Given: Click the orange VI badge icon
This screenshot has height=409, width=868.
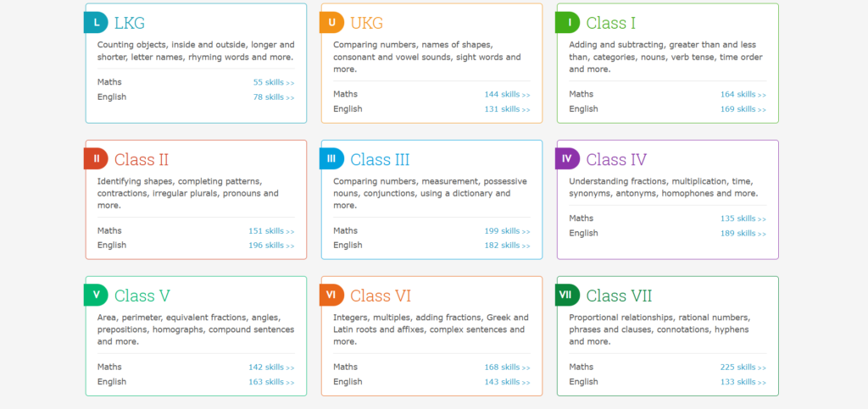Looking at the screenshot, I should [332, 295].
